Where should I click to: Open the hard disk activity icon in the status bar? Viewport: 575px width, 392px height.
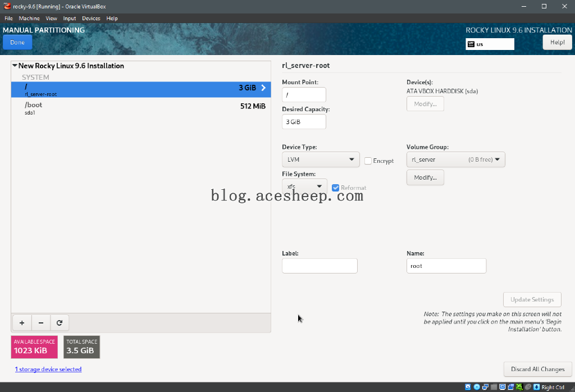[x=468, y=386]
